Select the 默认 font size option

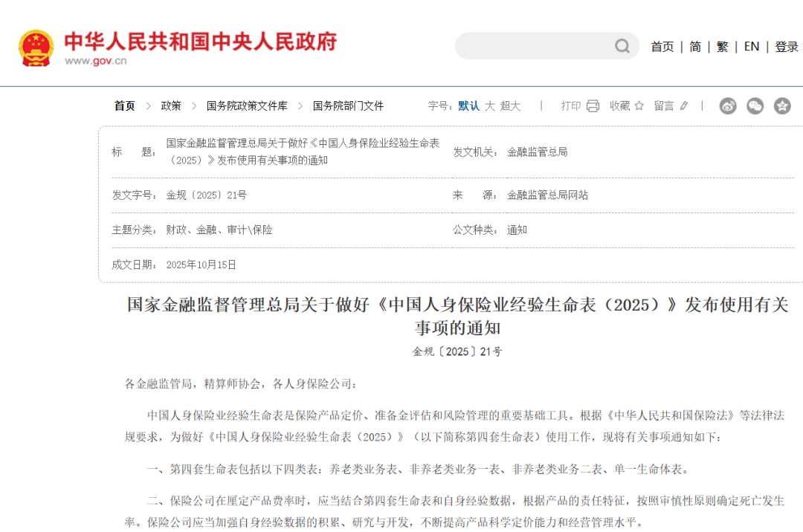pyautogui.click(x=468, y=106)
